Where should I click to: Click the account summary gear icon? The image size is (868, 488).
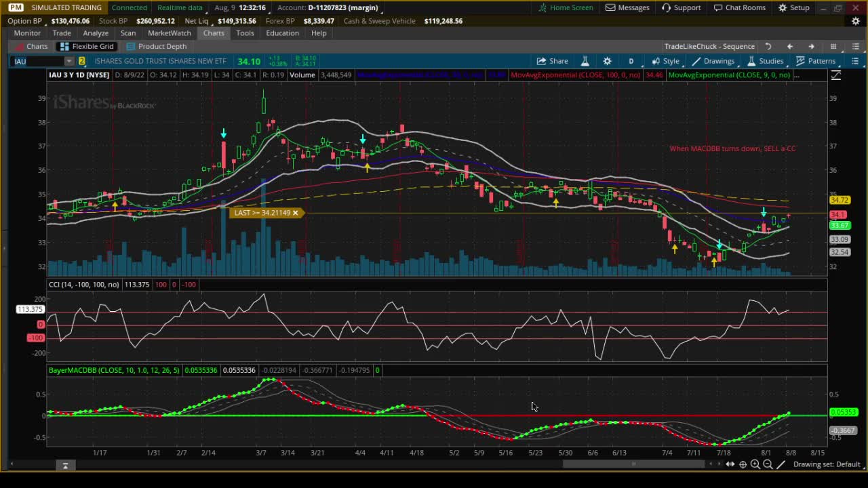(x=856, y=21)
